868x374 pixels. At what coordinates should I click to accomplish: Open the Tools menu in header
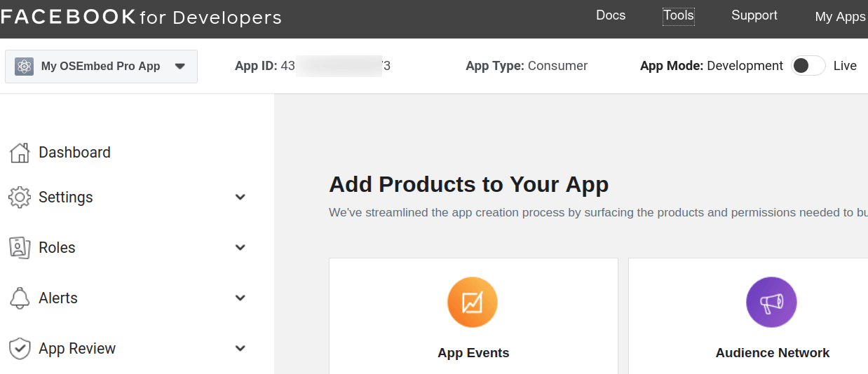[678, 15]
